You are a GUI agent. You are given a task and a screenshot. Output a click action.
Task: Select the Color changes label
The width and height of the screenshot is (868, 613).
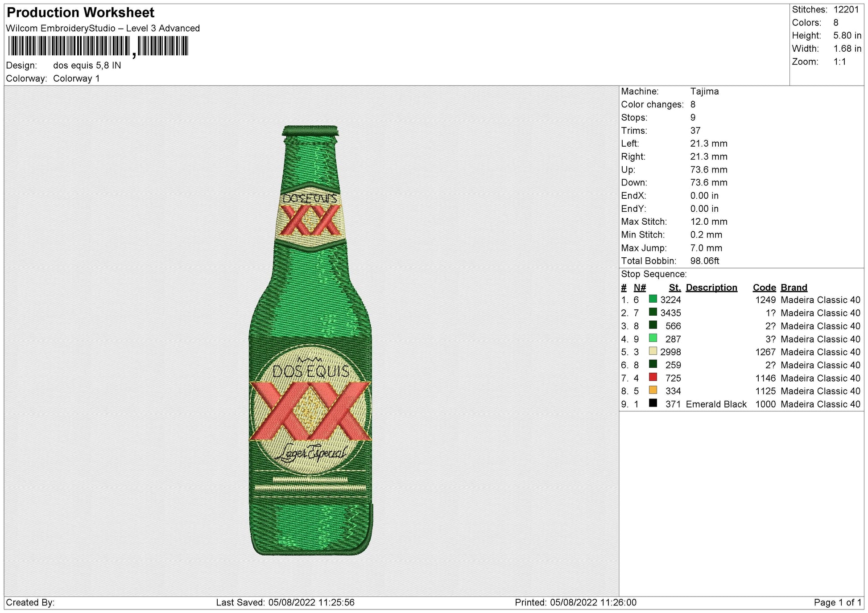coord(653,104)
